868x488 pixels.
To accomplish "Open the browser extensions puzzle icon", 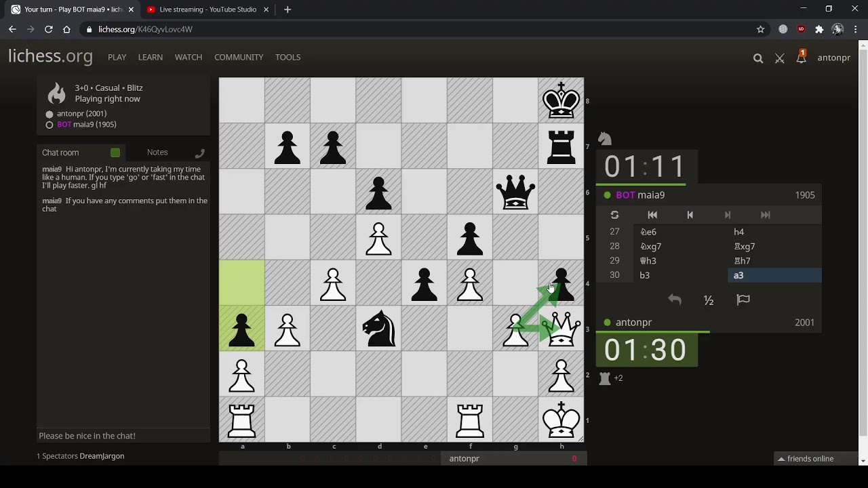I will pos(819,29).
